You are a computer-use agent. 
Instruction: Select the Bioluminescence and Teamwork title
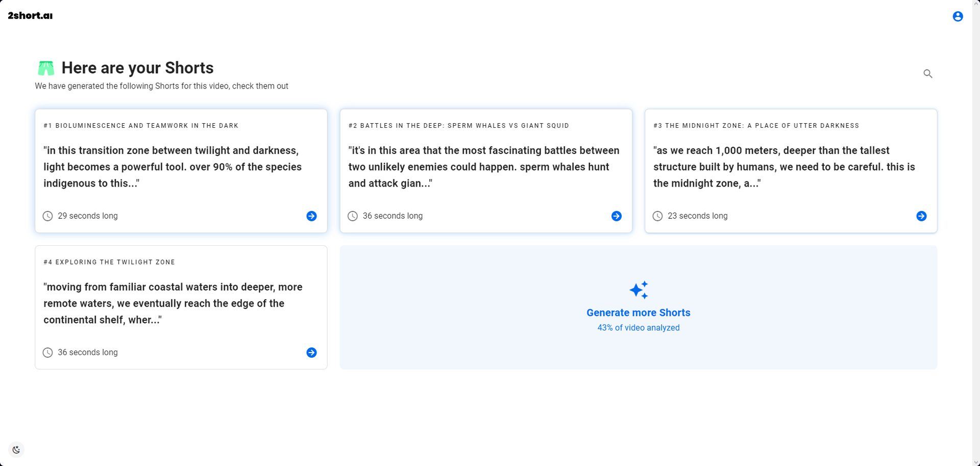coord(141,126)
